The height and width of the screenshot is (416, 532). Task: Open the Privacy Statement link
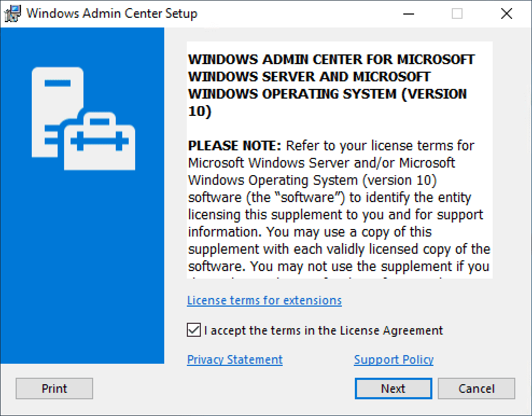(x=235, y=359)
